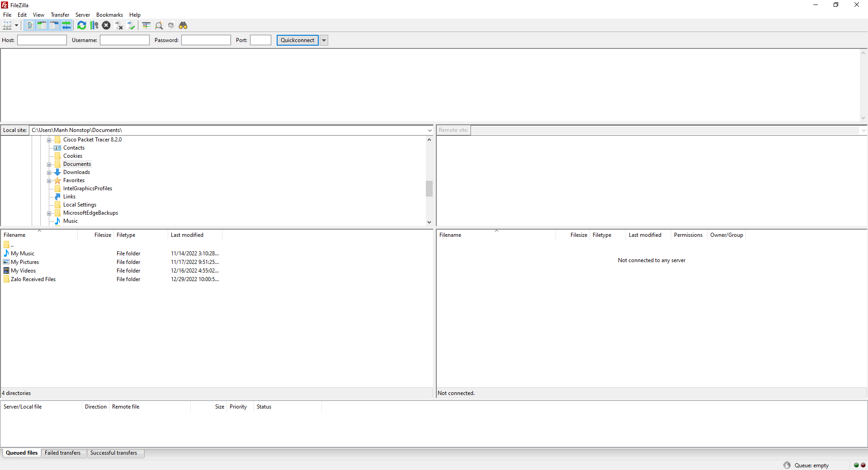Sort remote list by Permissions column
This screenshot has height=470, width=868.
(x=688, y=235)
